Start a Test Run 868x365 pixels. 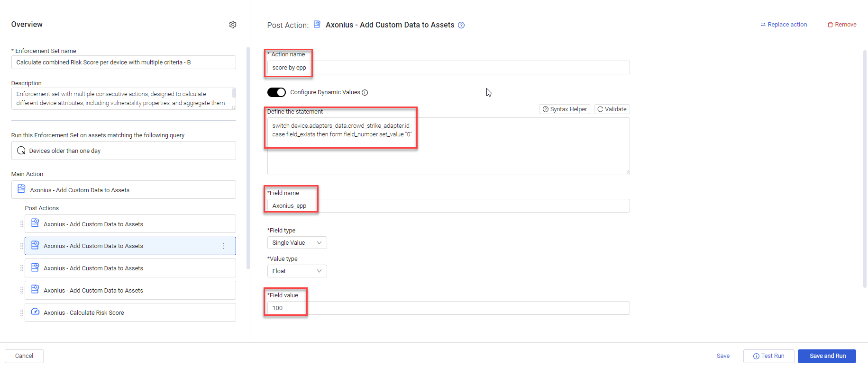click(768, 356)
